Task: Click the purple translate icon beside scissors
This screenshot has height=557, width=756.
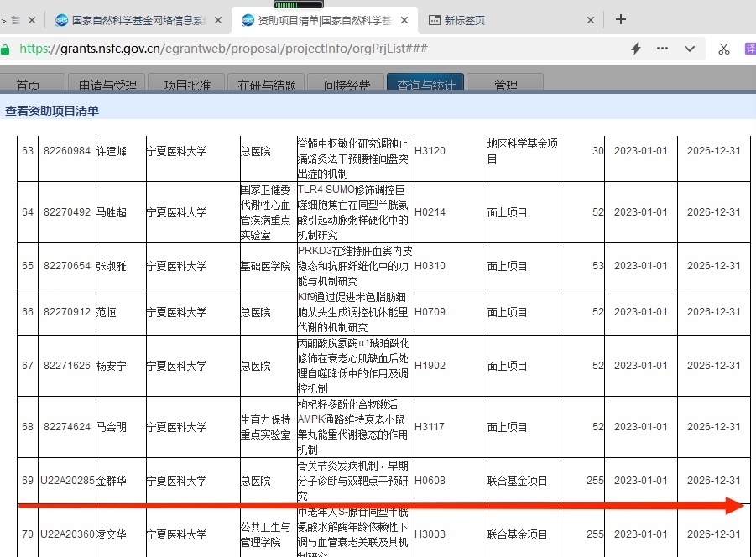Action: [x=749, y=49]
